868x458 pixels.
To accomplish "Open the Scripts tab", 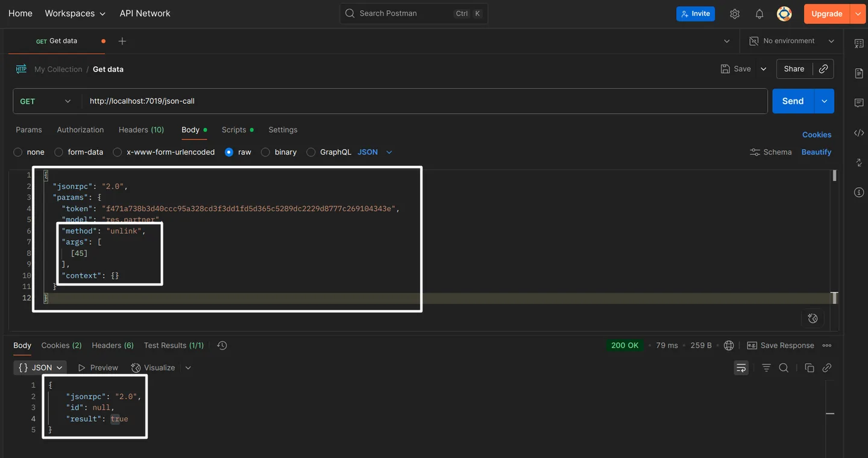I will [237, 130].
